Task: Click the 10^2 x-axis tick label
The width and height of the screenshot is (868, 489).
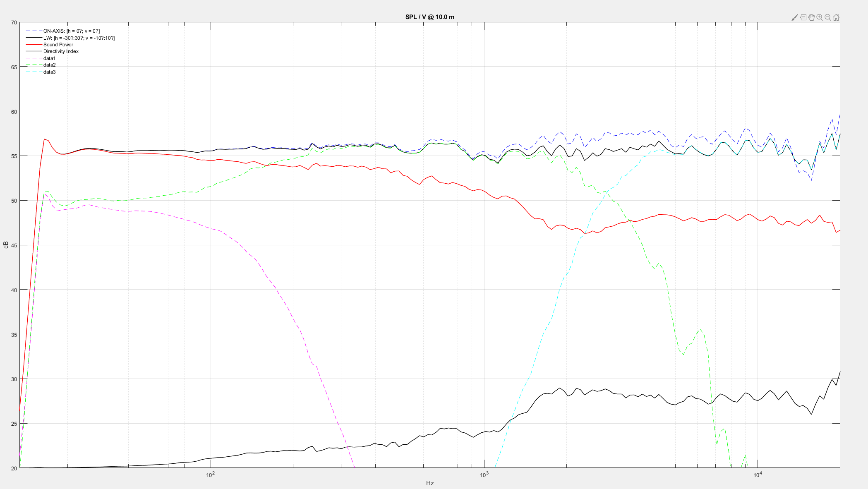Action: click(x=211, y=475)
